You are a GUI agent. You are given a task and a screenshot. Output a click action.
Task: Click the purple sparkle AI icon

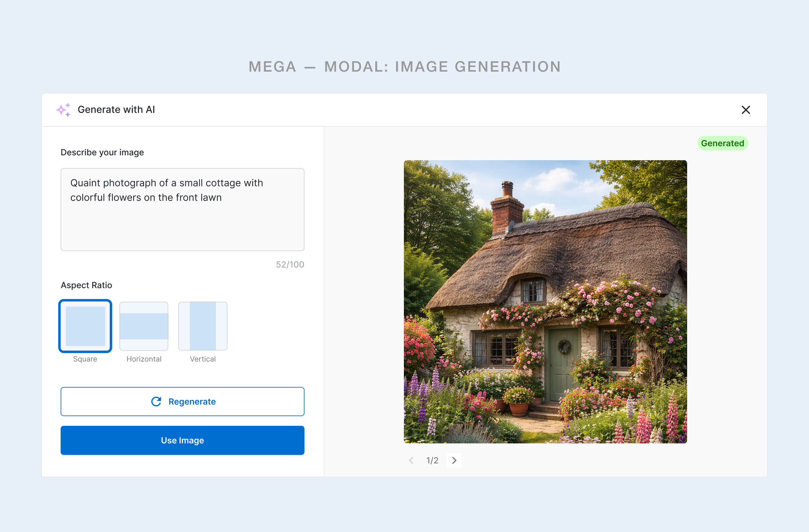click(63, 110)
